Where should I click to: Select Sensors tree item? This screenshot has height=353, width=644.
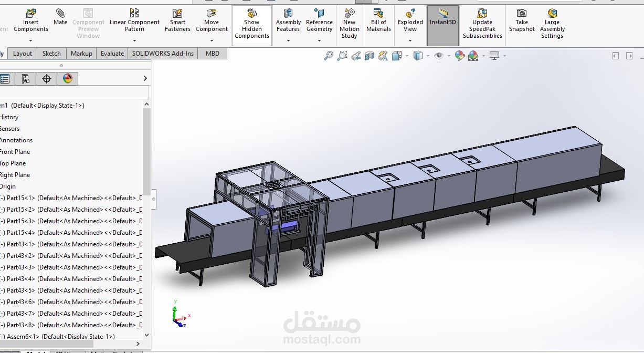click(9, 129)
